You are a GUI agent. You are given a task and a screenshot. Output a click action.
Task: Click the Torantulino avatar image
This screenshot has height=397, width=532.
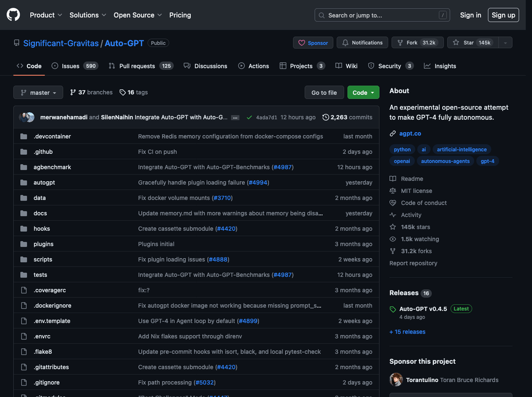click(x=396, y=380)
